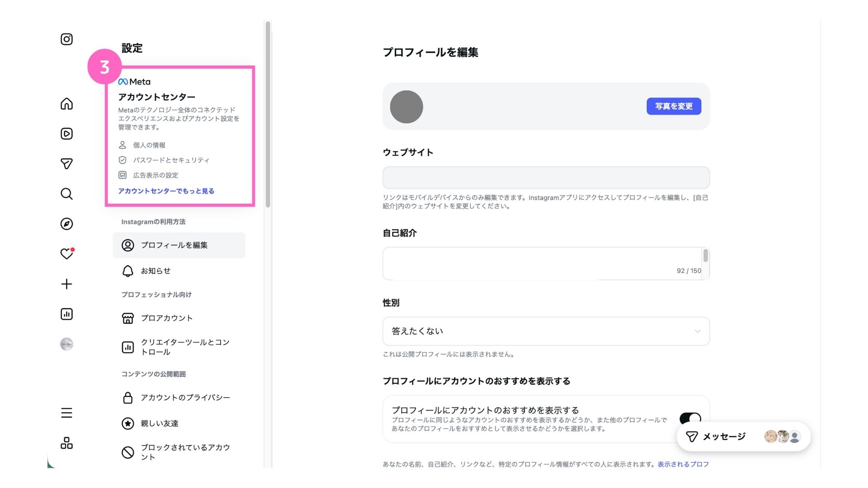This screenshot has width=868, height=488.
Task: Open notifications heart icon
Action: point(66,254)
